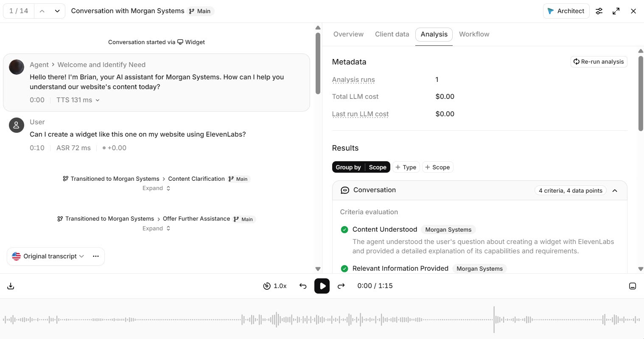Click the transcript panel scrollbar
This screenshot has height=339, width=644.
(x=318, y=63)
